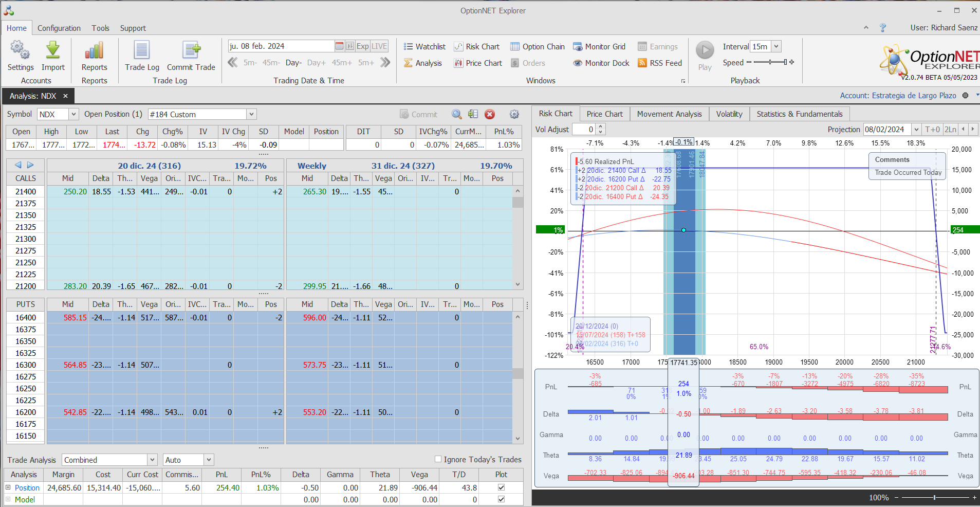Open the Price Chart window from ribbon
The image size is (980, 507).
(x=478, y=63)
